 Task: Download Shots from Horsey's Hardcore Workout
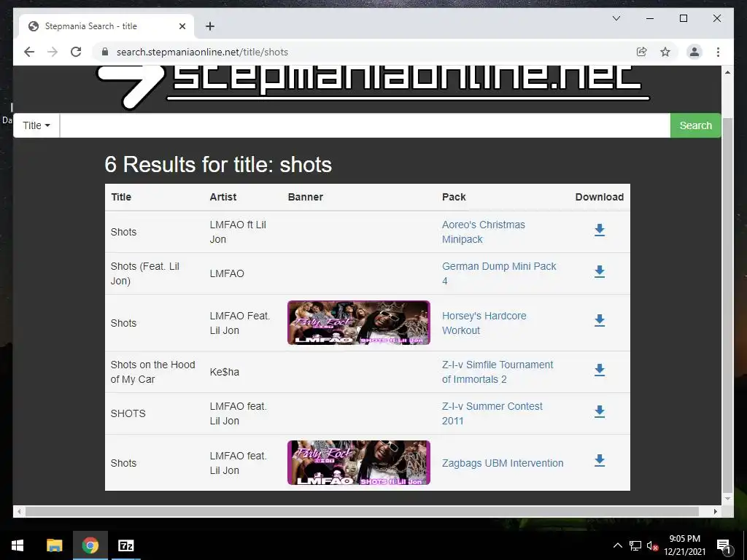point(600,321)
